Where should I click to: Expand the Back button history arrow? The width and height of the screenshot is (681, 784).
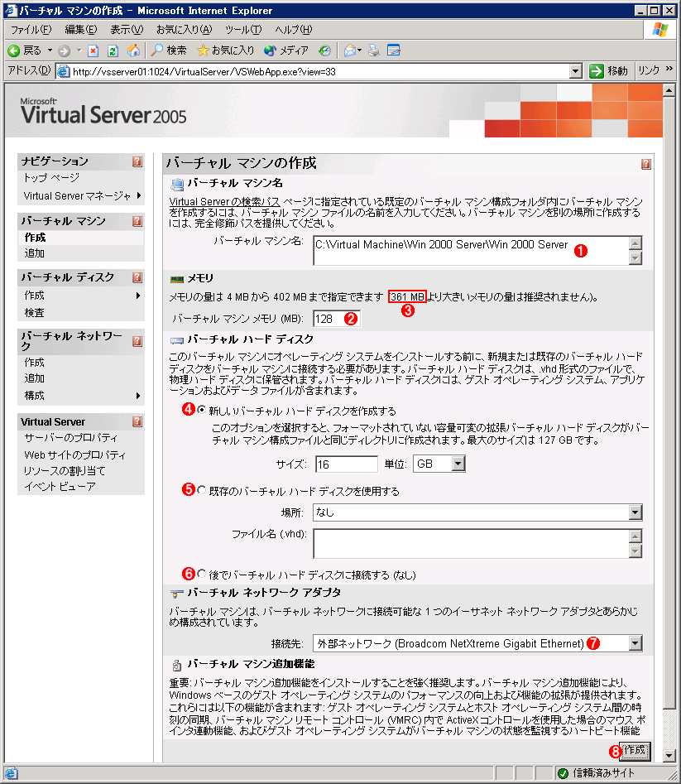pyautogui.click(x=50, y=51)
